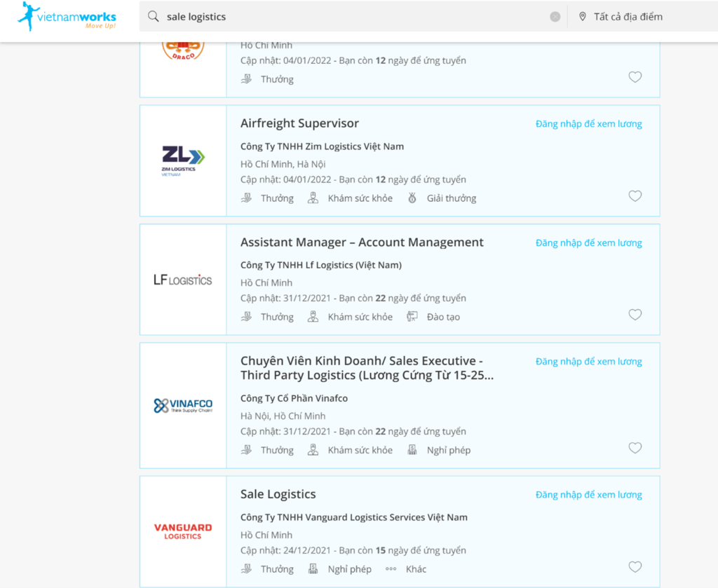Screen dimensions: 718x588
Task: Click the LF Logistics logo thumbnail
Action: (183, 280)
